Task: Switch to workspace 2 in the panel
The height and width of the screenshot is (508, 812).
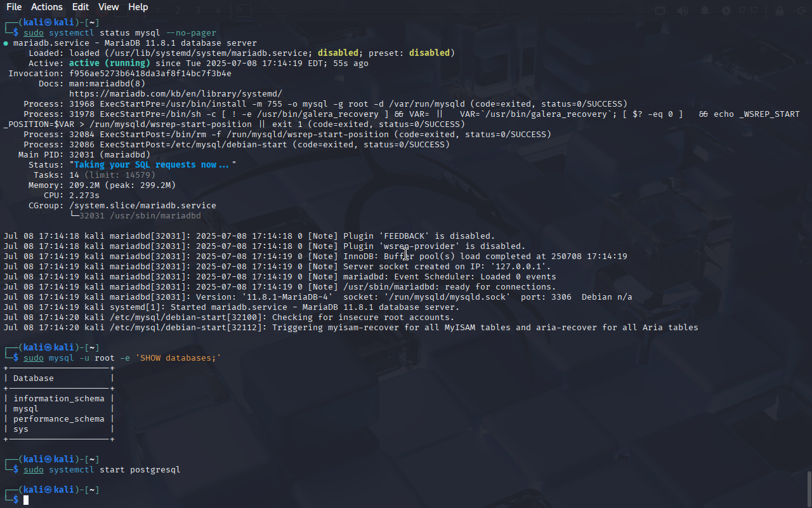Action: coord(178,11)
